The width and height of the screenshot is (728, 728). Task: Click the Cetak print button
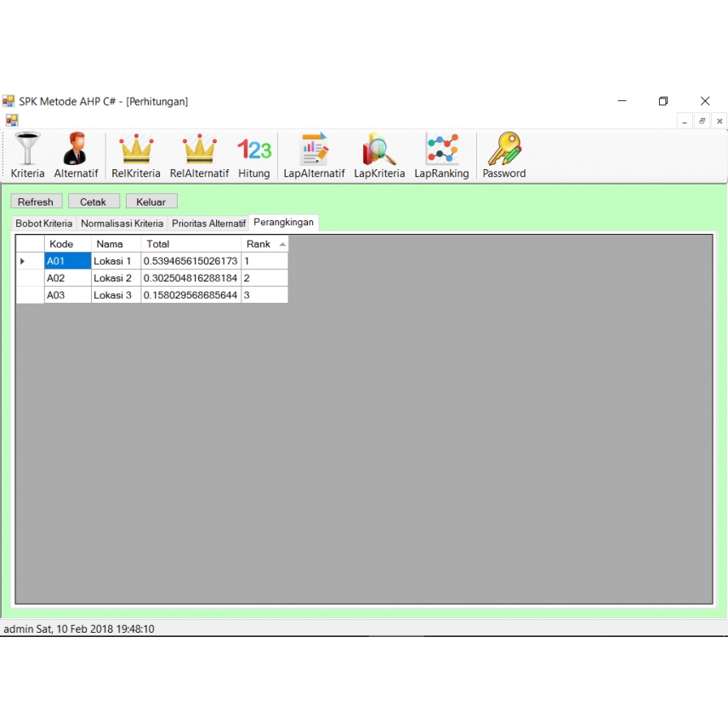click(x=94, y=202)
